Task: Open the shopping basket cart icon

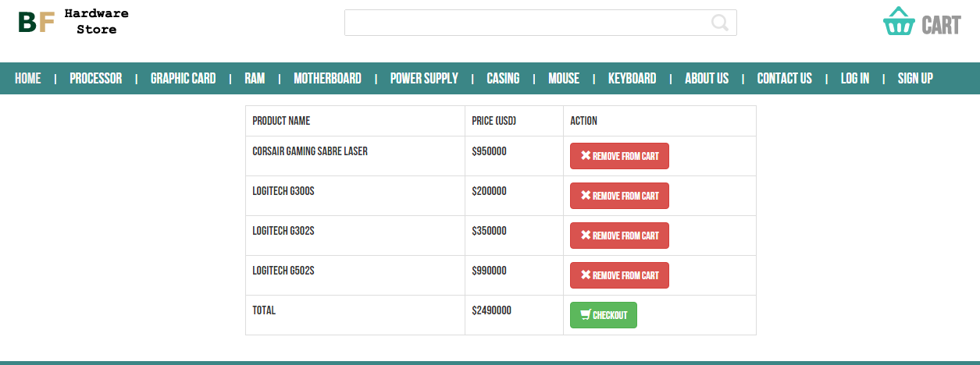Action: coord(899,22)
